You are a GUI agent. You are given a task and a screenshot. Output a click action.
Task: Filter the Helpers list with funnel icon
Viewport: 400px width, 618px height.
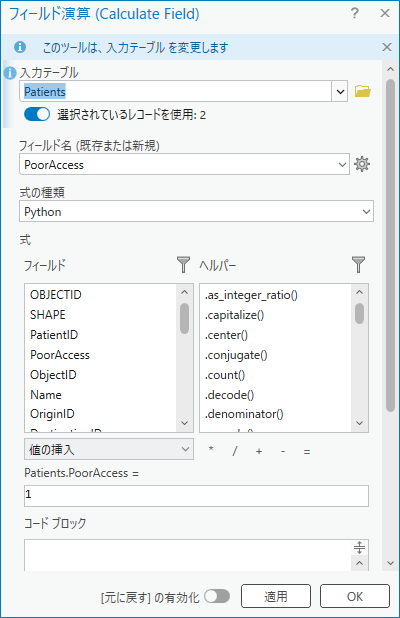click(x=358, y=264)
